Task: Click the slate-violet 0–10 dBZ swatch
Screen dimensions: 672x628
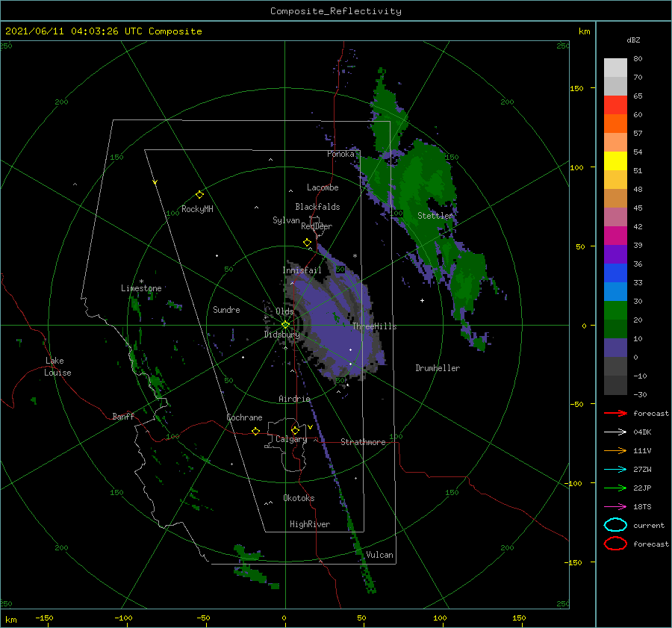Action: [615, 348]
